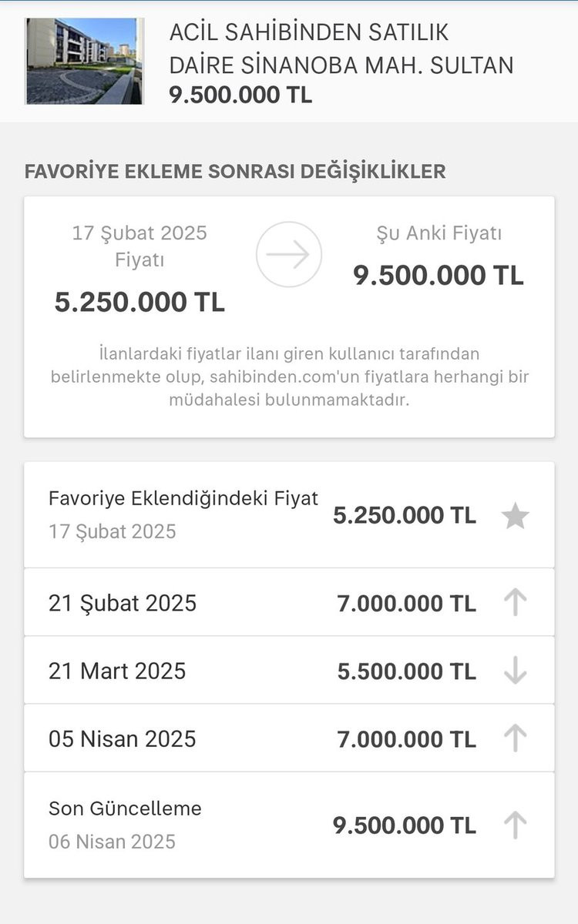Select the 05 Nisan 2025 row

[289, 738]
